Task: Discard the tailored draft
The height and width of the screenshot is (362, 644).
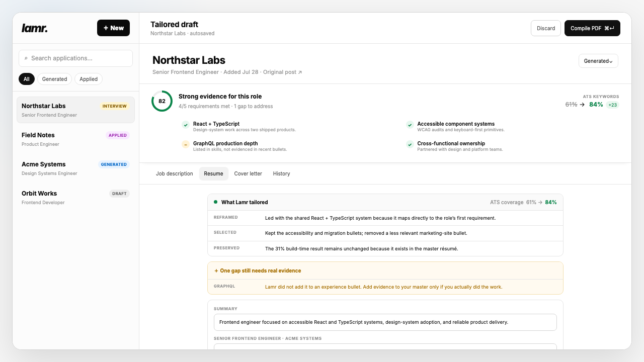Action: click(x=546, y=28)
